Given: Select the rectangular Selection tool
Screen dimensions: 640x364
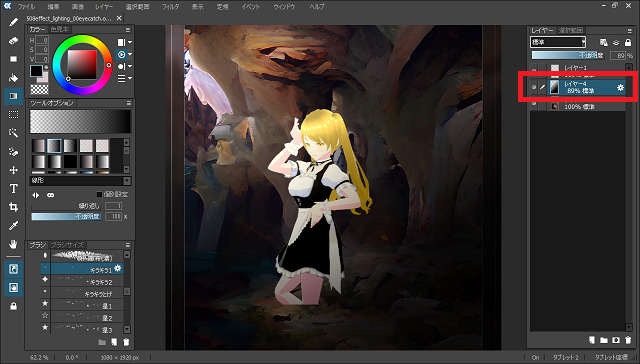Looking at the screenshot, I should [x=13, y=115].
